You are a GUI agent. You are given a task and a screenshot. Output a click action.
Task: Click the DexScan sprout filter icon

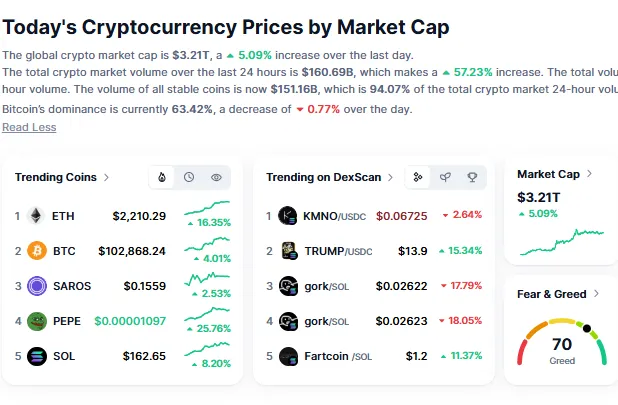coord(445,177)
